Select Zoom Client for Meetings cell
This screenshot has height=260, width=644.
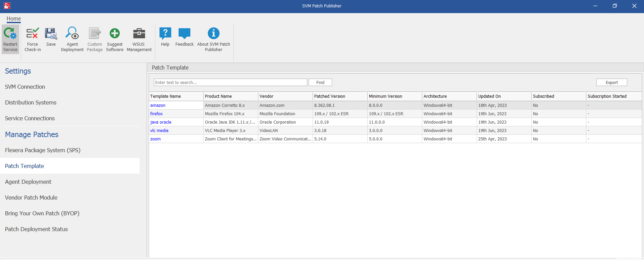pos(231,139)
